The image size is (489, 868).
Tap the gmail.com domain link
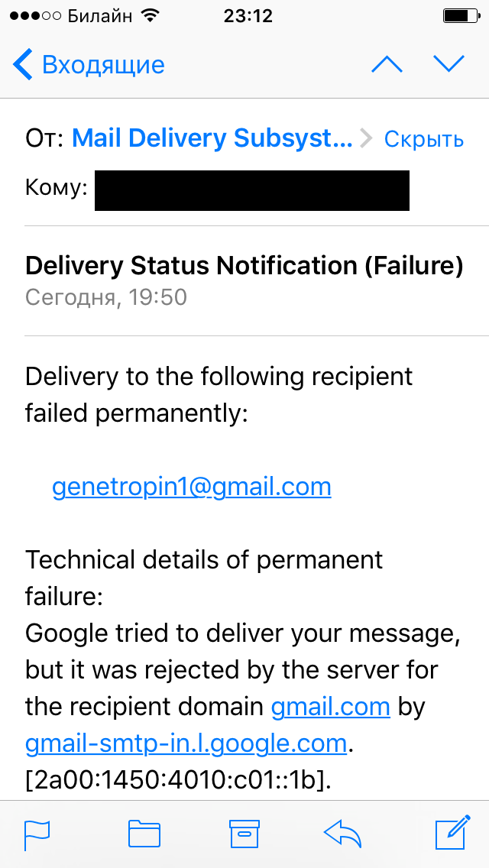[x=331, y=707]
